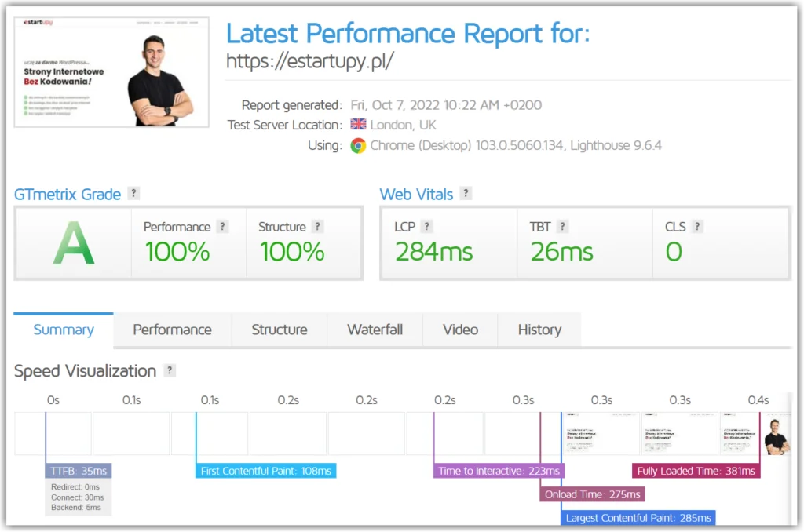The image size is (804, 532).
Task: Click the Chrome browser icon
Action: point(358,145)
